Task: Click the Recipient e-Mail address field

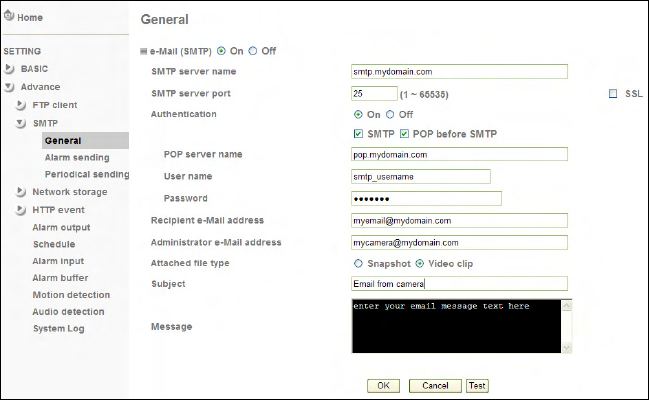Action: pyautogui.click(x=459, y=221)
